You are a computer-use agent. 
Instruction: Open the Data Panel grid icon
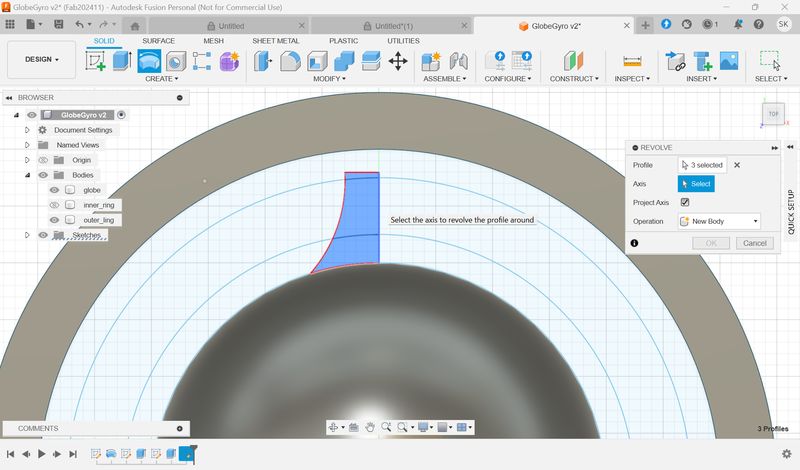click(10, 24)
